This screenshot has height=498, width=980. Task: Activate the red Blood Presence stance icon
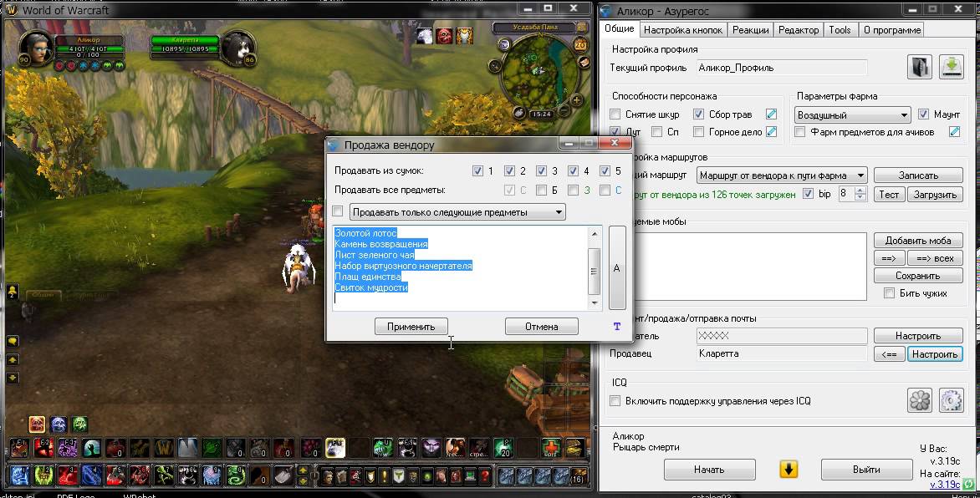[37, 425]
